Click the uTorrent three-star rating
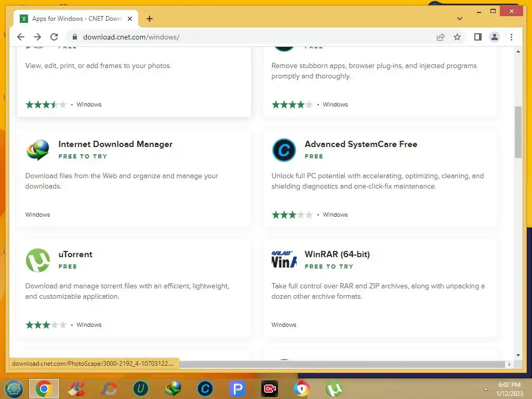 46,325
